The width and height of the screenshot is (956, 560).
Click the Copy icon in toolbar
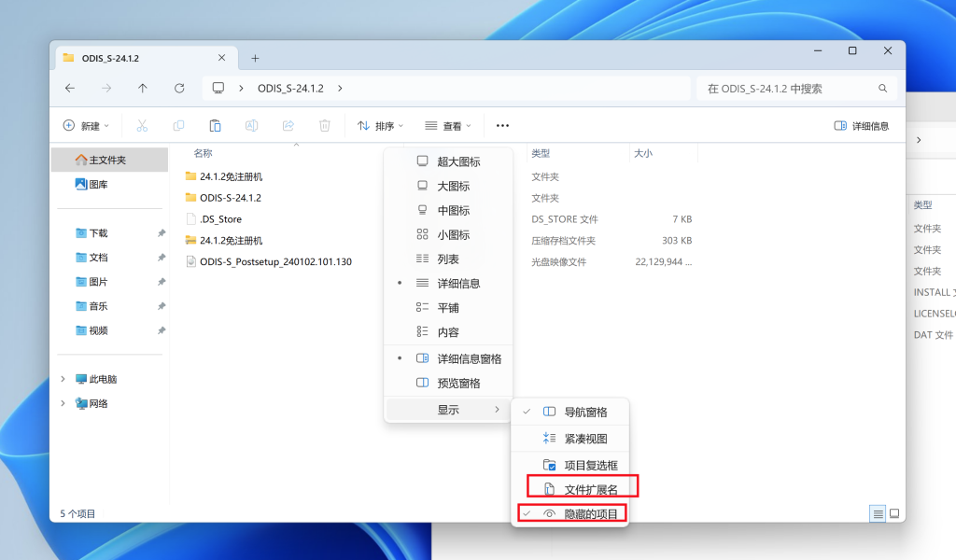[178, 125]
